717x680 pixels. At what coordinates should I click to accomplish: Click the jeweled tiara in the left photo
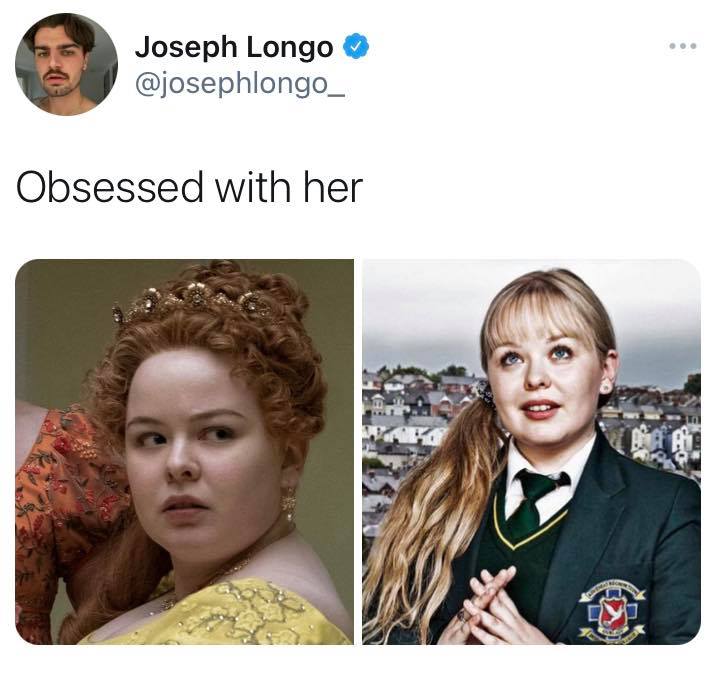tap(192, 300)
